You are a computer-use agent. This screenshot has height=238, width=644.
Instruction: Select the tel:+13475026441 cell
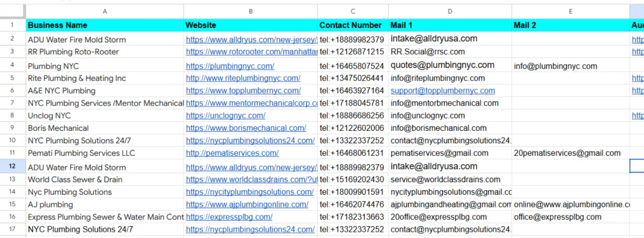click(x=353, y=78)
